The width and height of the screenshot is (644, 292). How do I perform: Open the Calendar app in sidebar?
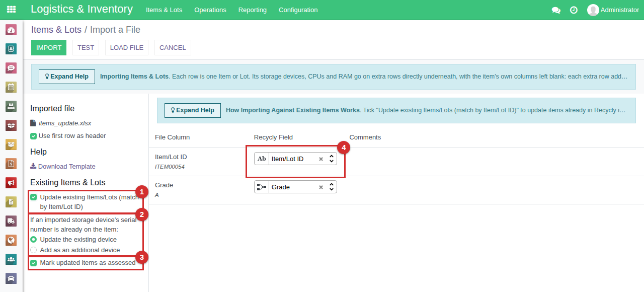[11, 87]
